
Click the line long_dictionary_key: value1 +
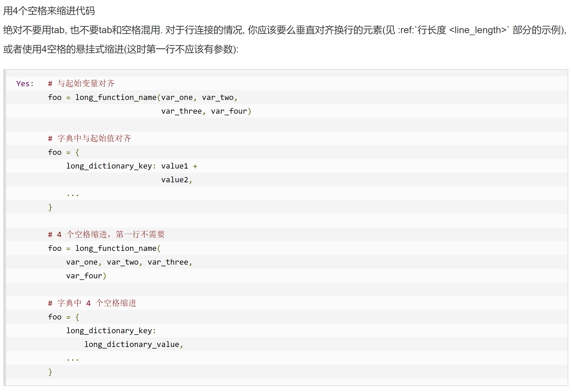(132, 166)
